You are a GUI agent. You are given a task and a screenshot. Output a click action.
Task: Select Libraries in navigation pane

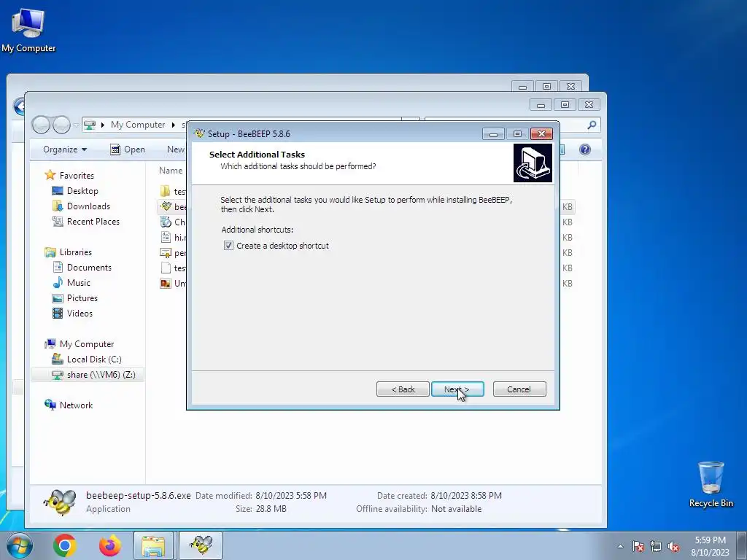76,252
